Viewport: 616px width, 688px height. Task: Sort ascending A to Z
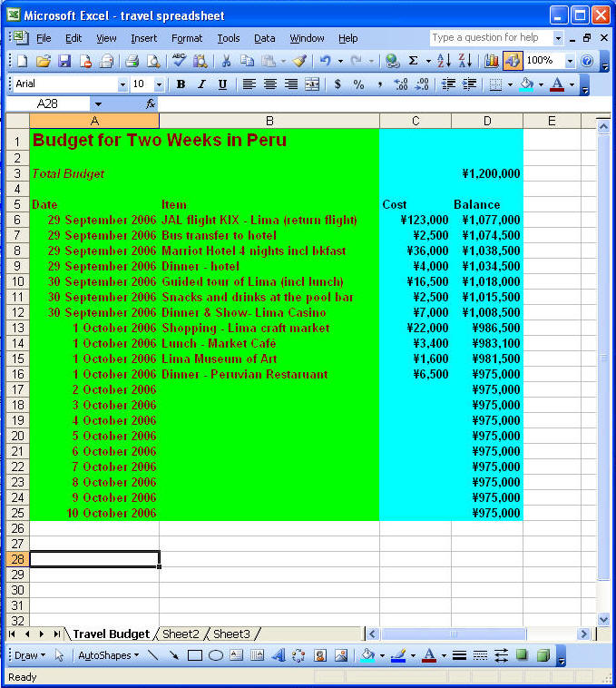pyautogui.click(x=444, y=61)
